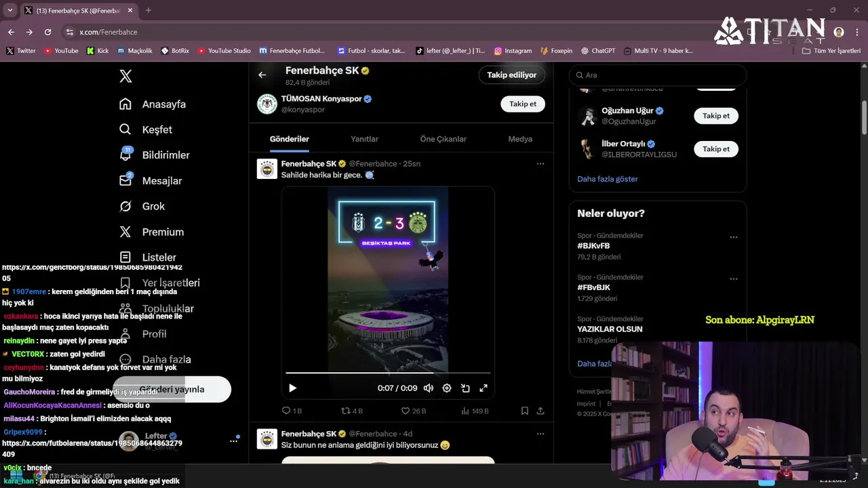The image size is (868, 488).
Task: Open Instagram bookmark
Action: point(513,51)
